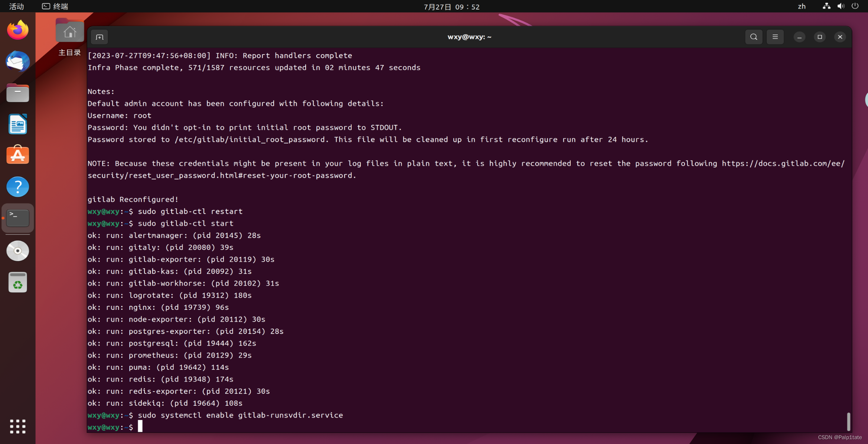Click the logrotate 180s line
This screenshot has height=444, width=868.
pyautogui.click(x=170, y=295)
